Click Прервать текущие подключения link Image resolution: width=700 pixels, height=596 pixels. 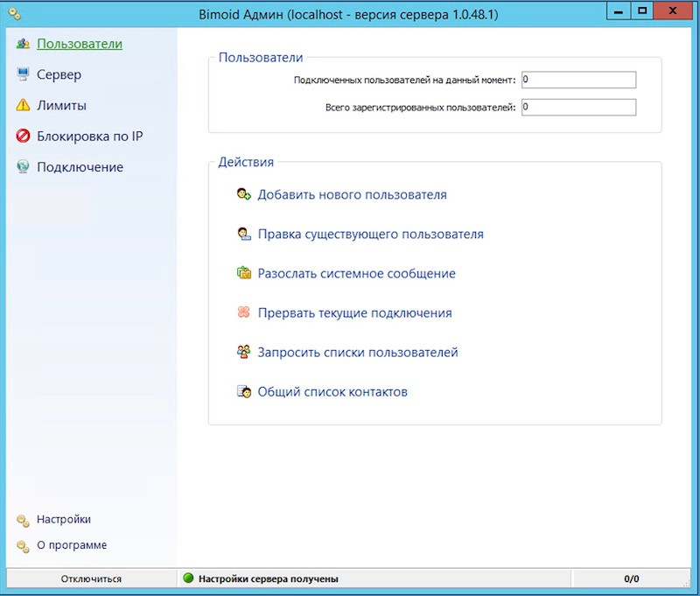[354, 313]
